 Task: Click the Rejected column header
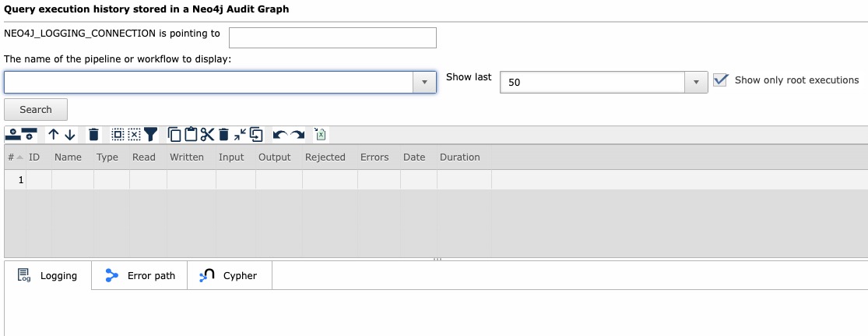[330, 157]
